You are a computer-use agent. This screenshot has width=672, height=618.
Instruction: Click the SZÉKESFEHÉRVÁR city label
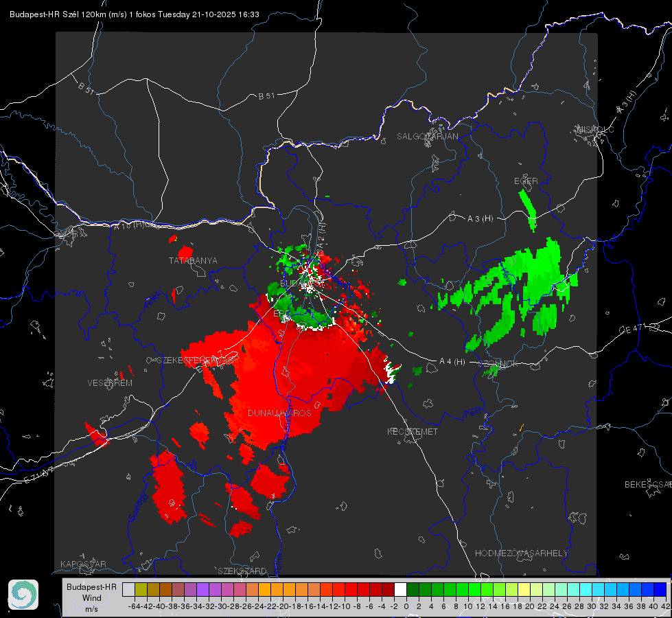tap(196, 360)
